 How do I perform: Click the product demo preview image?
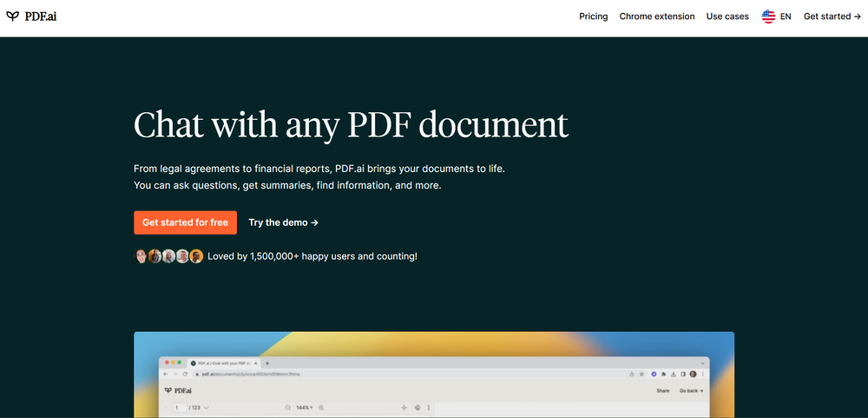click(x=434, y=375)
